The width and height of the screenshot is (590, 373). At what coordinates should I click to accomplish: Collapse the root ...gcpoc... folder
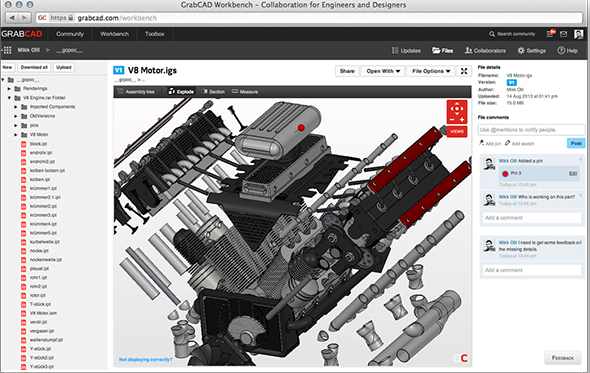[x=3, y=79]
